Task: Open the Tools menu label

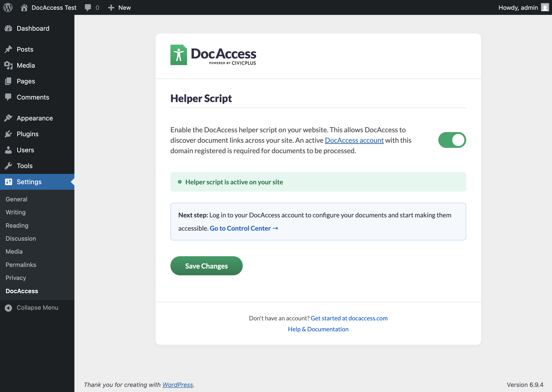Action: click(25, 166)
